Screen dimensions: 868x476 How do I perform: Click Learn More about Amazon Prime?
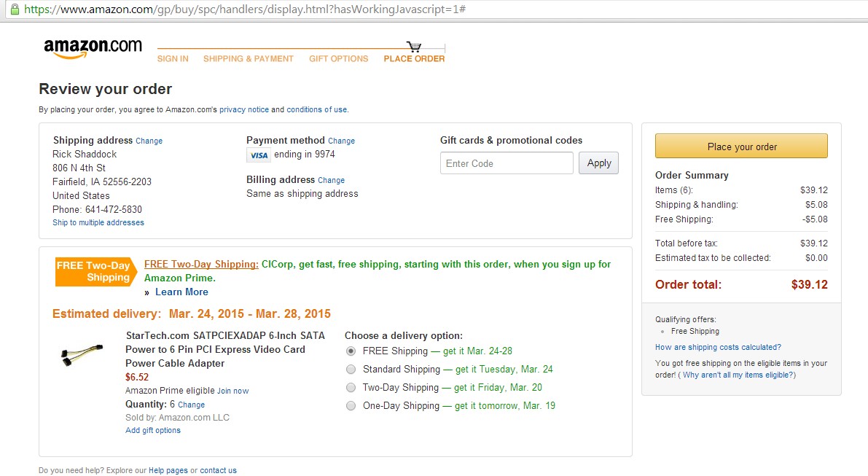click(181, 292)
